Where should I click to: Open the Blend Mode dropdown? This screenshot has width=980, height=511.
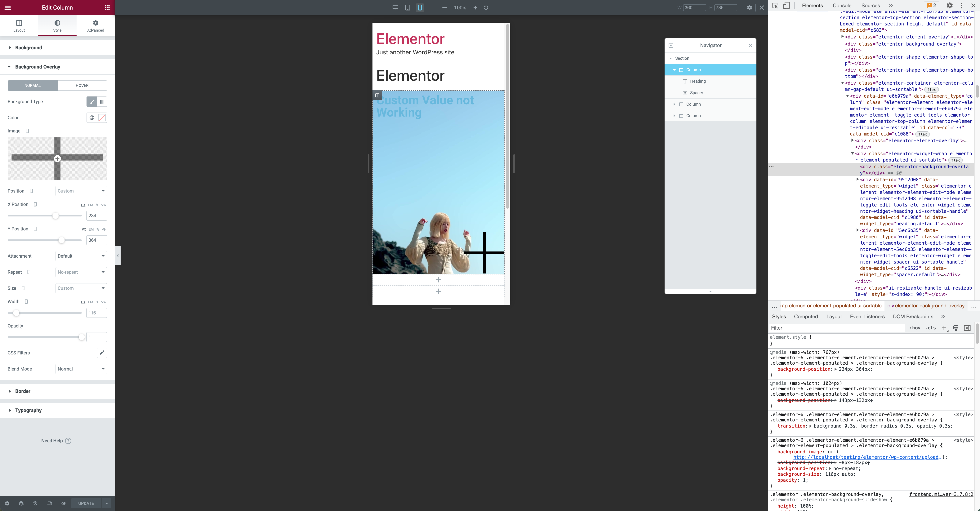coord(81,369)
